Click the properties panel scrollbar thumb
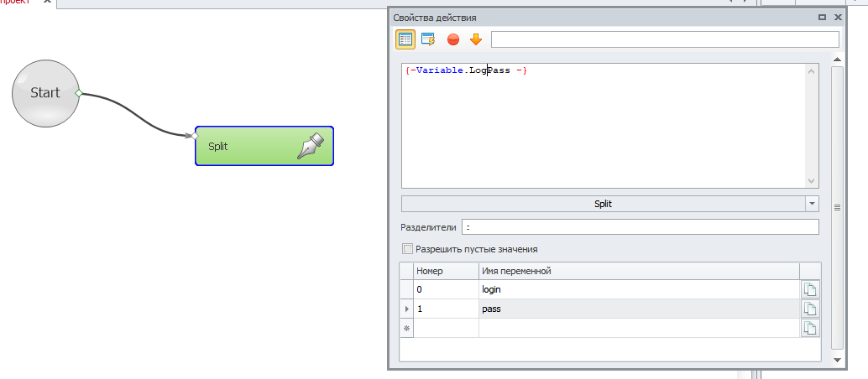The width and height of the screenshot is (868, 379). point(838,207)
